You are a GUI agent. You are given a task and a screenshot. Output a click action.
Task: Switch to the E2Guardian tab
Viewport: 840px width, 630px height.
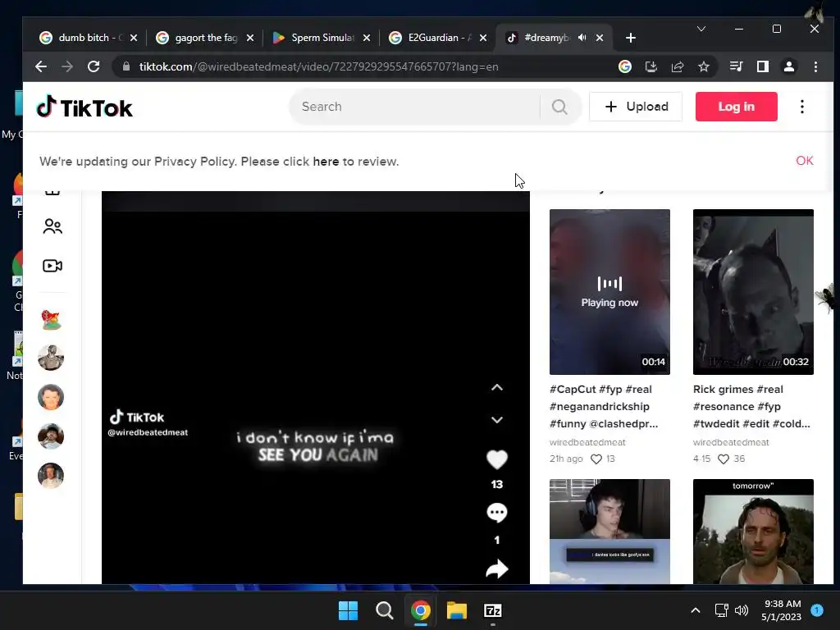pyautogui.click(x=438, y=38)
